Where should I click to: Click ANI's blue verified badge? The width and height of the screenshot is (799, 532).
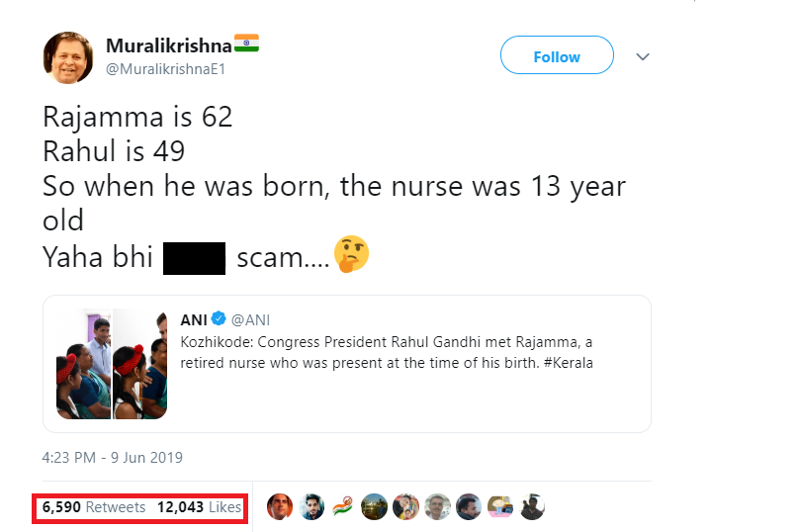tap(219, 318)
